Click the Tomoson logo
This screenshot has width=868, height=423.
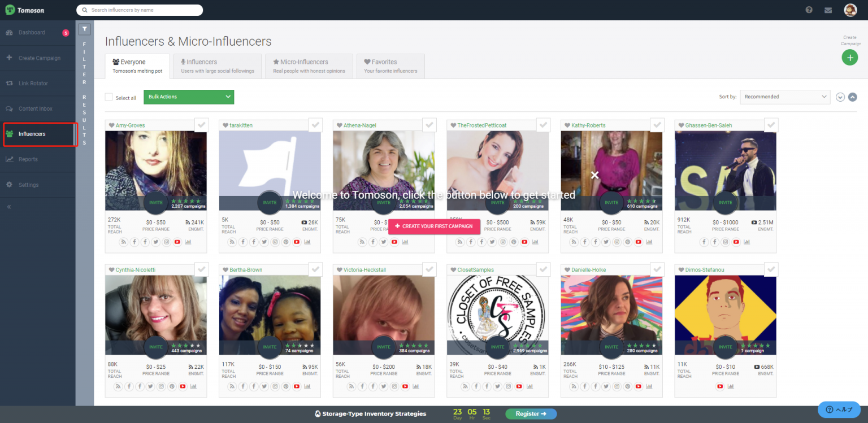(x=25, y=10)
